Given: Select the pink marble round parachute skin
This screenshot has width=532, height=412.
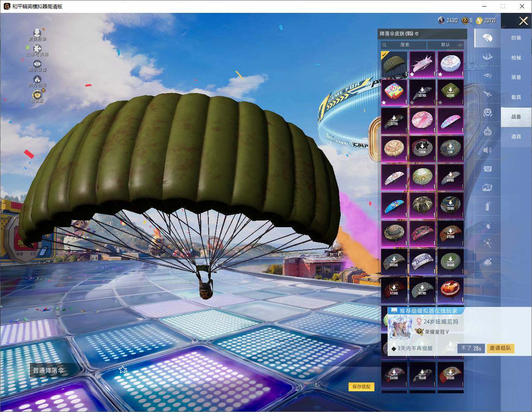Looking at the screenshot, I should [x=422, y=120].
